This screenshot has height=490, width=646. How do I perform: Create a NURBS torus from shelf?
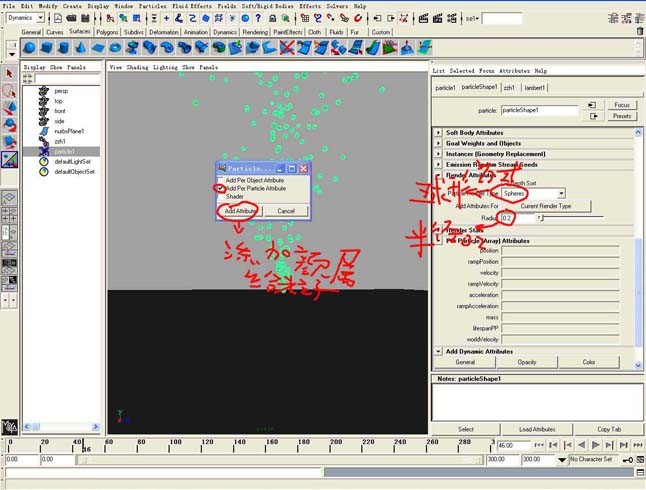115,48
